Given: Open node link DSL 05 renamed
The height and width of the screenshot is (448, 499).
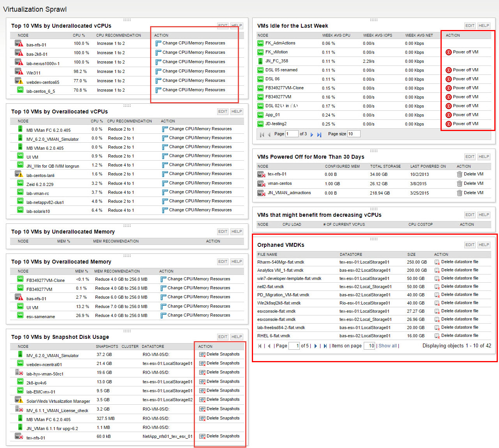Looking at the screenshot, I should click(281, 70).
